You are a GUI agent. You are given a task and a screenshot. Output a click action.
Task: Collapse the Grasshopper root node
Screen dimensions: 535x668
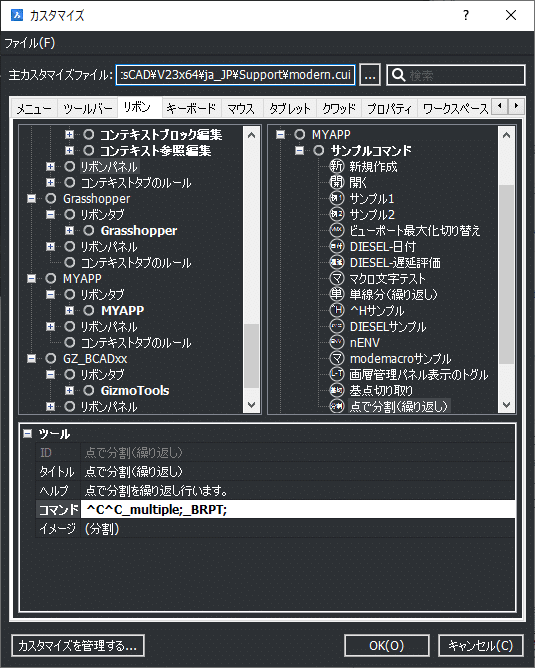[32, 199]
